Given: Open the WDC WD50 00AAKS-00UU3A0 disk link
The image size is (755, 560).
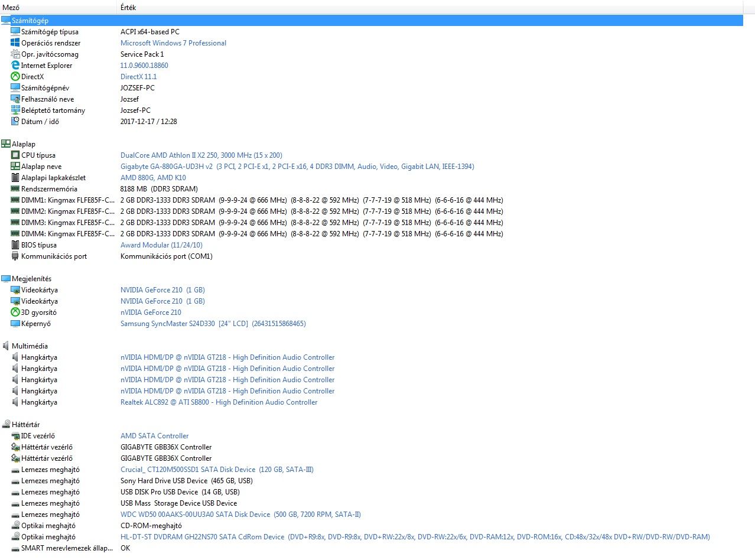Looking at the screenshot, I should point(240,515).
